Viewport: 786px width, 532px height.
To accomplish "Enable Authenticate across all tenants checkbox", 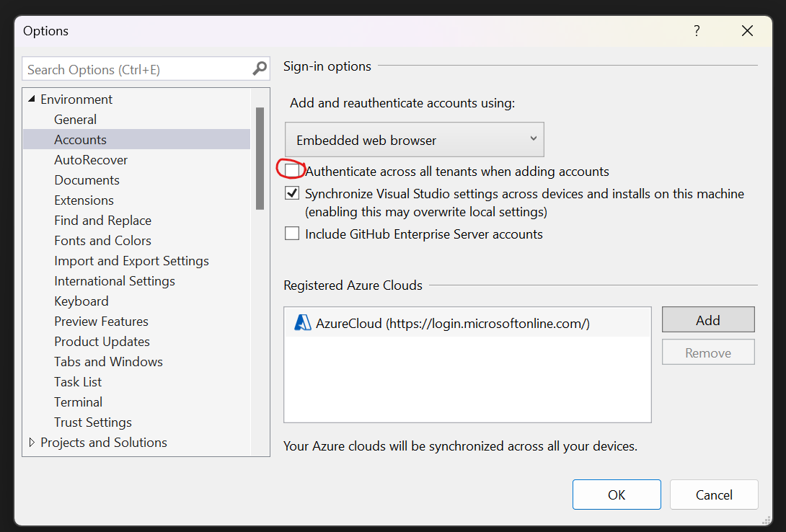I will click(x=292, y=171).
